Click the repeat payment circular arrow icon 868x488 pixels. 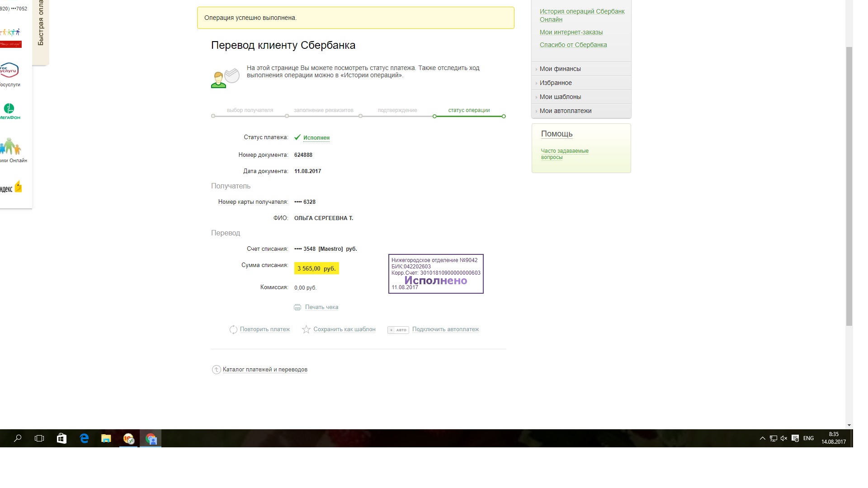[233, 330]
